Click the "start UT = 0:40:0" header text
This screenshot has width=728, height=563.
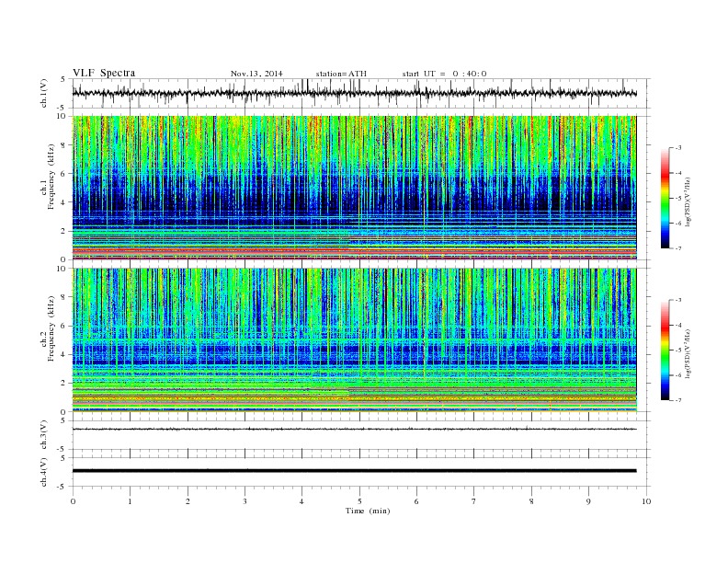[444, 74]
